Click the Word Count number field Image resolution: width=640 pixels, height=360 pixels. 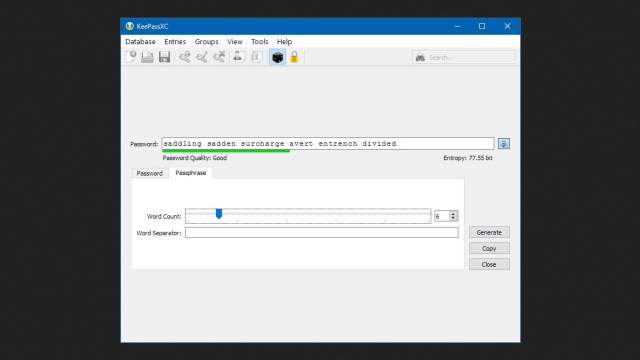pos(442,216)
